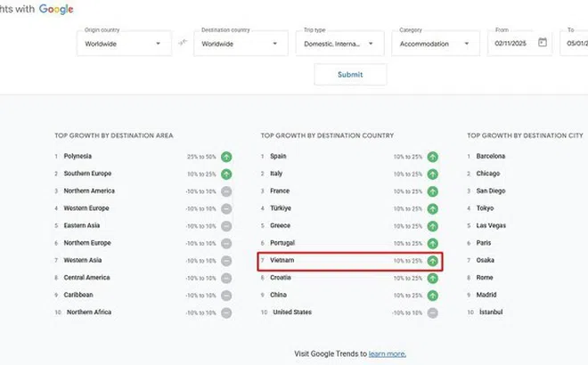The image size is (588, 365).
Task: Click the gray icon next to Caribbean
Action: click(x=226, y=296)
